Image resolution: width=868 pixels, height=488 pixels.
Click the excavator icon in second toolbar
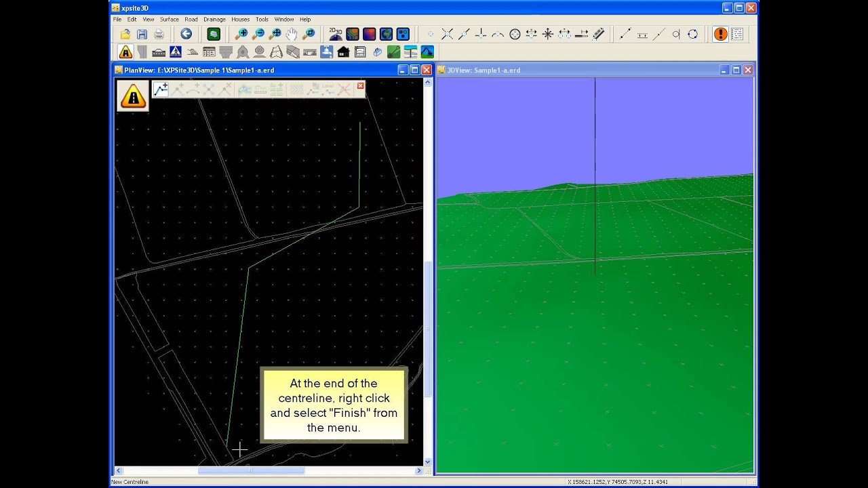point(427,52)
